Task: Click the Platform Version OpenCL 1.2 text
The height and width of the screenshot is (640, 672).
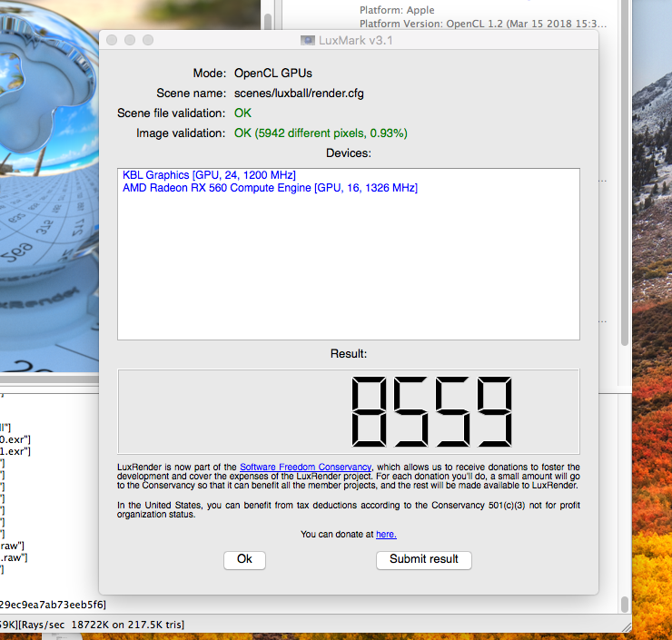Action: [483, 24]
